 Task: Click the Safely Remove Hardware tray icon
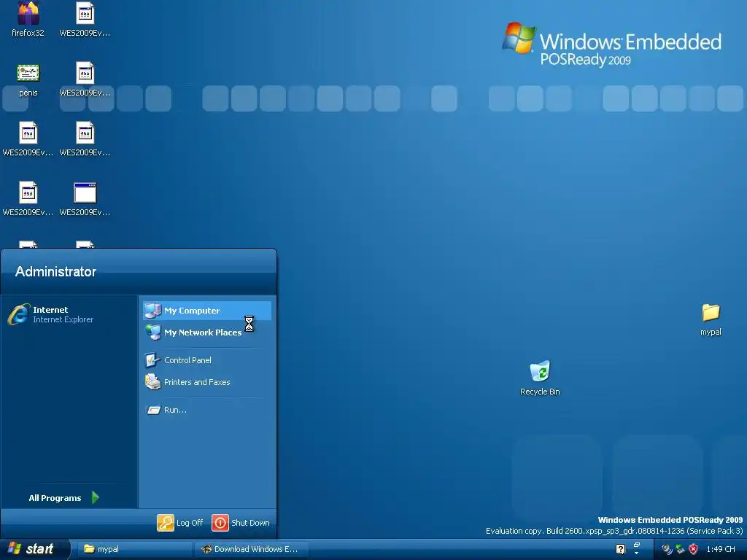pos(681,549)
